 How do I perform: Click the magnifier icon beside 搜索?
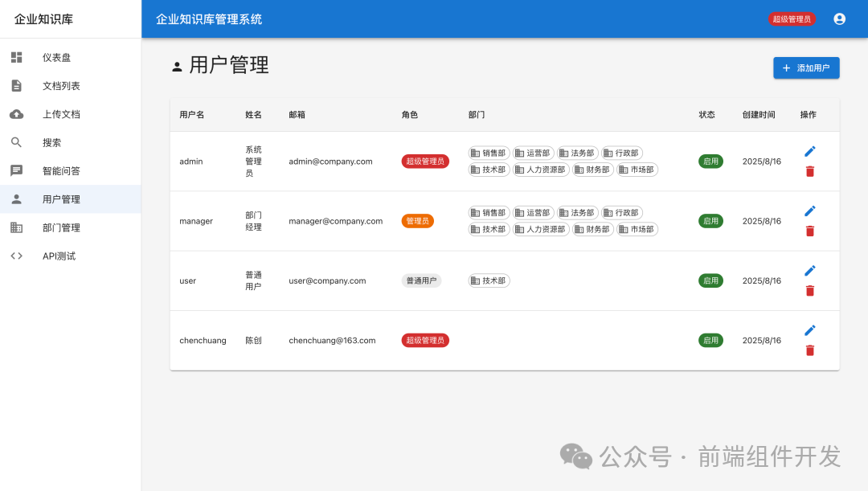click(x=17, y=142)
